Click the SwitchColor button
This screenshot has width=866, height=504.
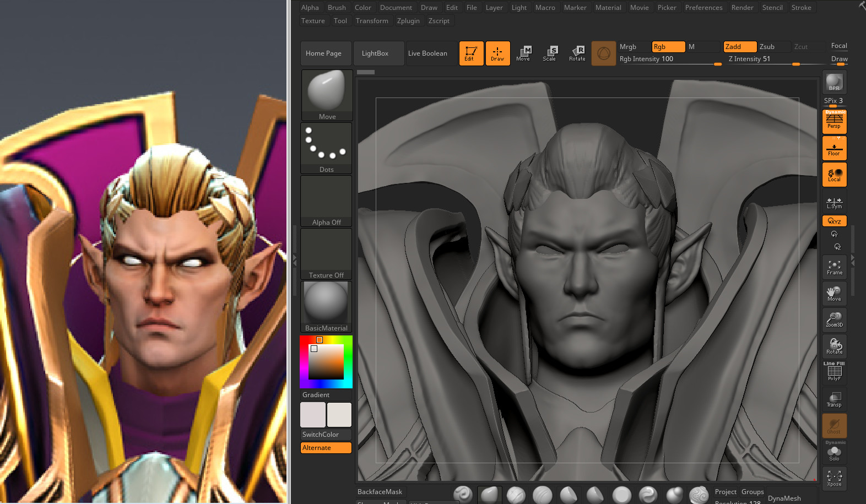(326, 435)
